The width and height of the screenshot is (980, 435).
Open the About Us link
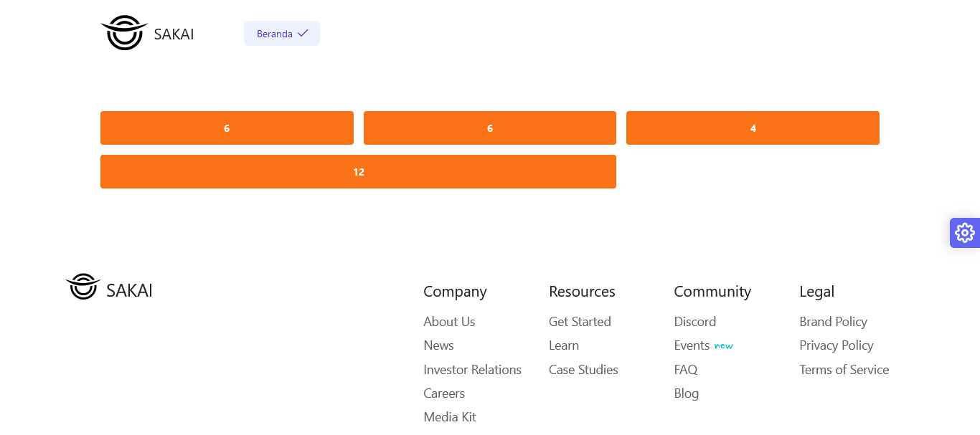(x=449, y=322)
